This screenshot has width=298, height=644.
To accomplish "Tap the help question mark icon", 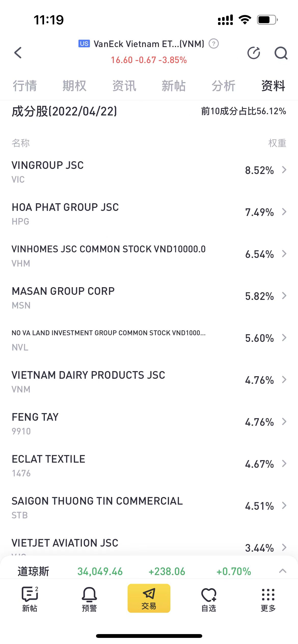I will tap(214, 44).
